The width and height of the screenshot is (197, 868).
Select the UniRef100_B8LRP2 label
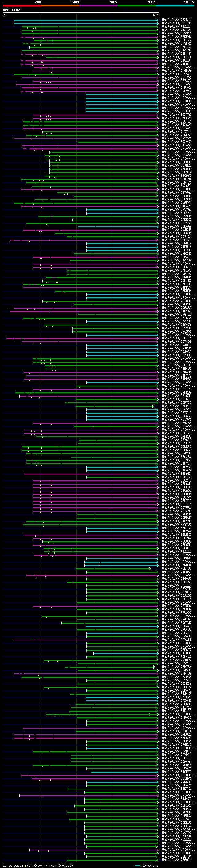click(176, 447)
